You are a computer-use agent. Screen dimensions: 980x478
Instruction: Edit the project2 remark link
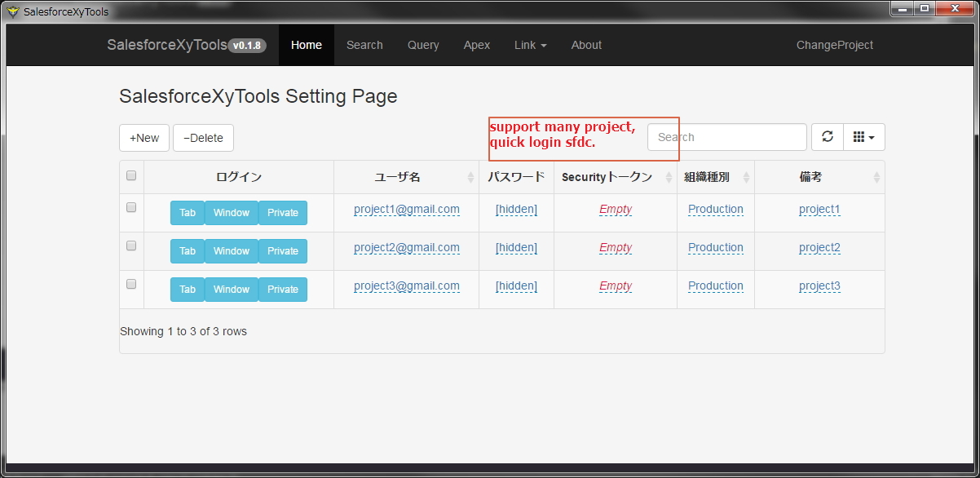(x=819, y=248)
